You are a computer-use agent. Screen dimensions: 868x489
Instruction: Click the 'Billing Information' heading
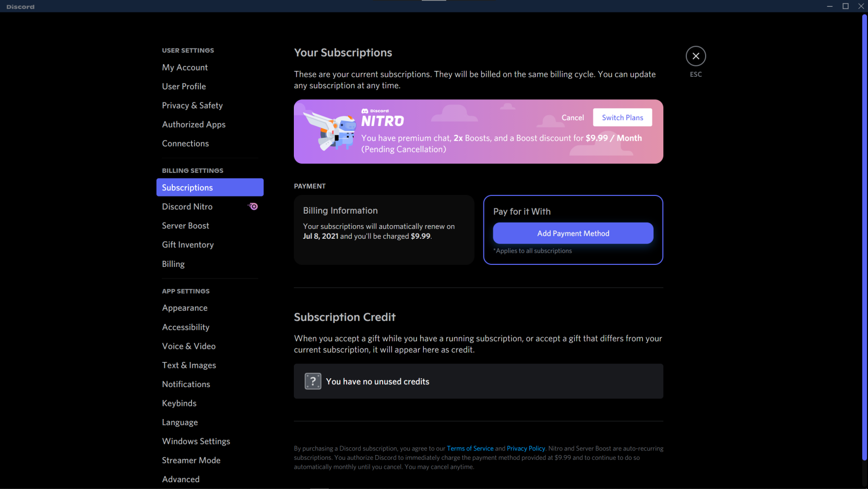coord(340,211)
